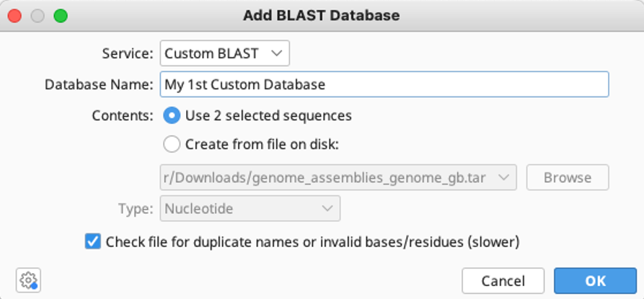
Task: Click the green zoom window button
Action: pyautogui.click(x=61, y=16)
